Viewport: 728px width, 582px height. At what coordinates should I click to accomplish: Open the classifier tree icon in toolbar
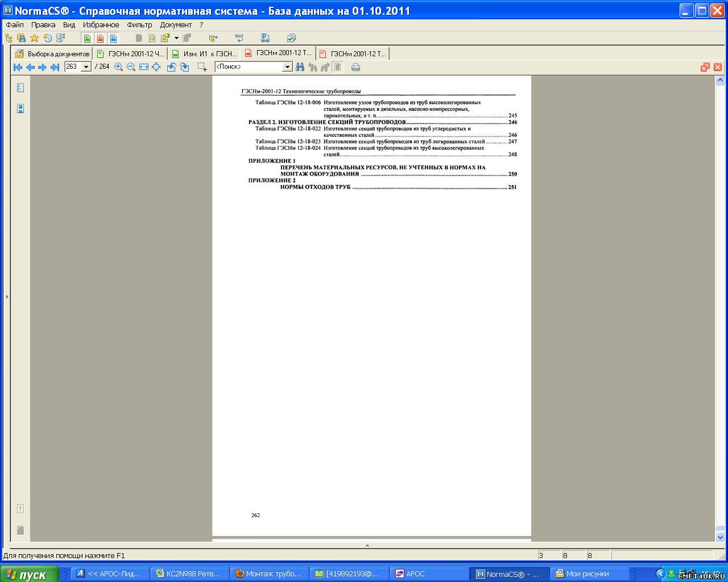point(9,38)
